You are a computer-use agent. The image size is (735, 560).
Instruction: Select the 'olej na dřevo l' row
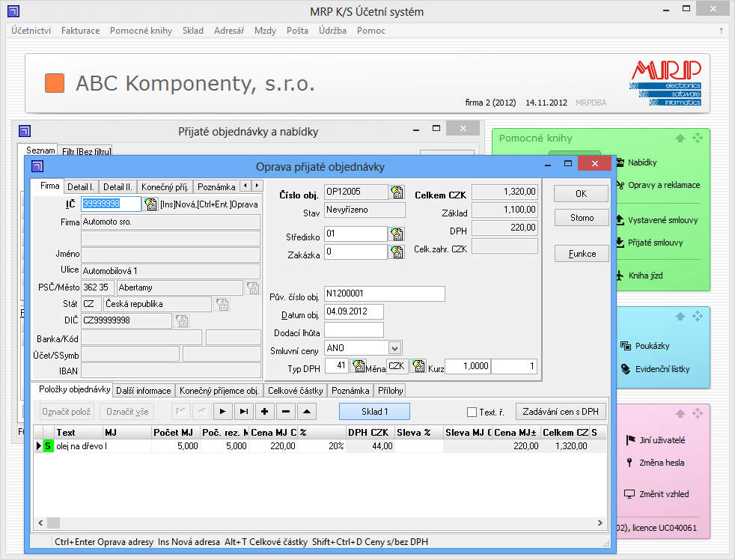pyautogui.click(x=320, y=446)
